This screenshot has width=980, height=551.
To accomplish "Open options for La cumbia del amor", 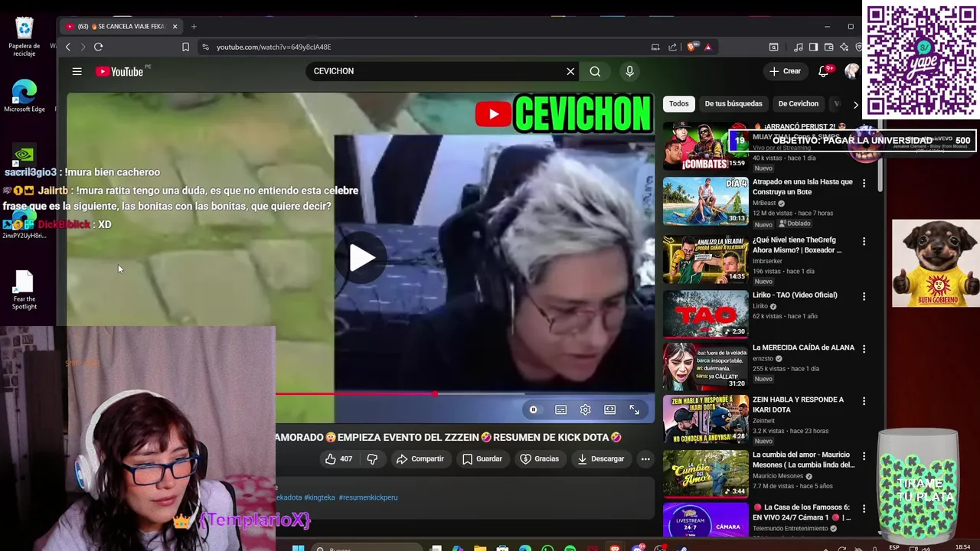I will coord(864,456).
